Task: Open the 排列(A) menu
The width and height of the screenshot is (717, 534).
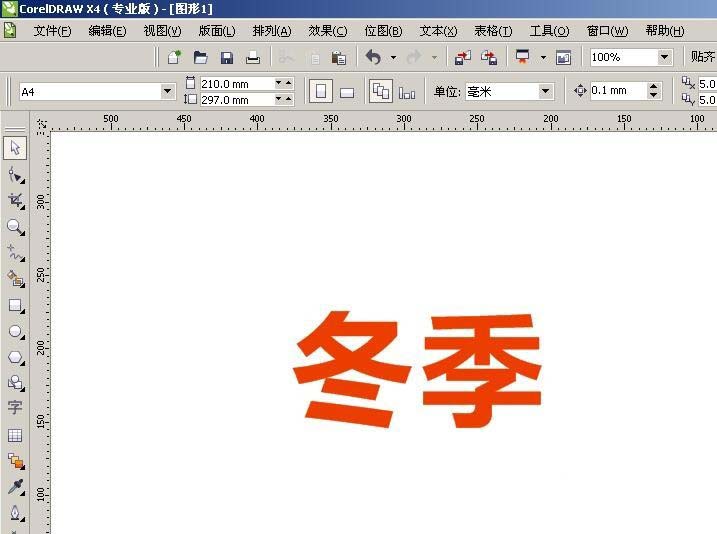Action: pyautogui.click(x=272, y=31)
